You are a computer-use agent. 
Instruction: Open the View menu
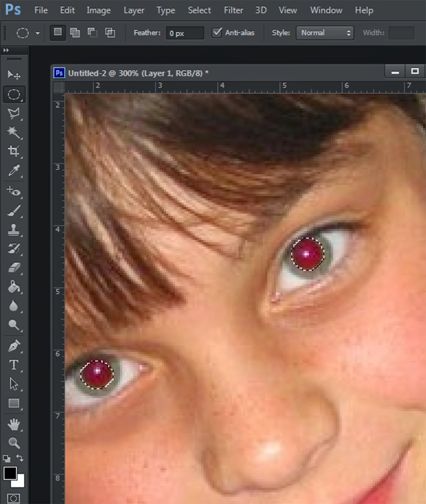pyautogui.click(x=288, y=10)
